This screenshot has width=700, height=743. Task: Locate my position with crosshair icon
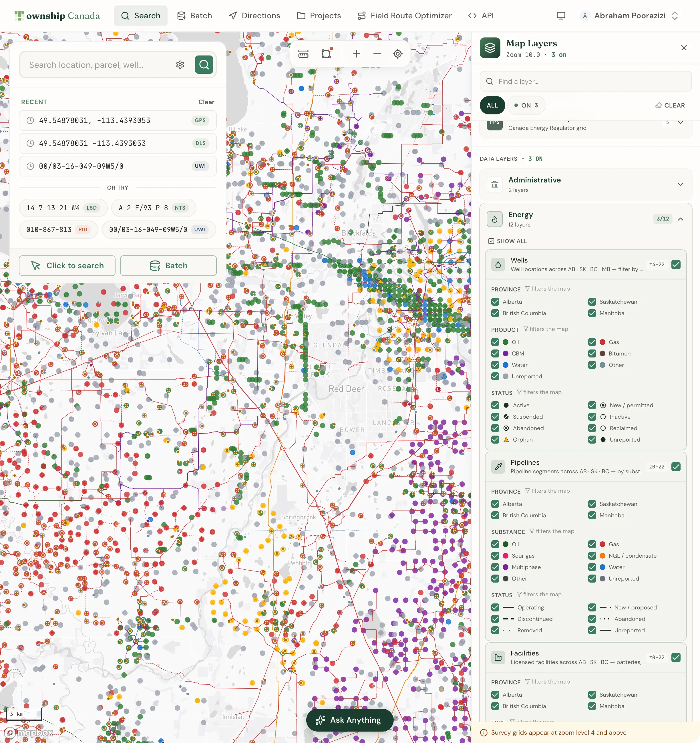[x=398, y=54]
